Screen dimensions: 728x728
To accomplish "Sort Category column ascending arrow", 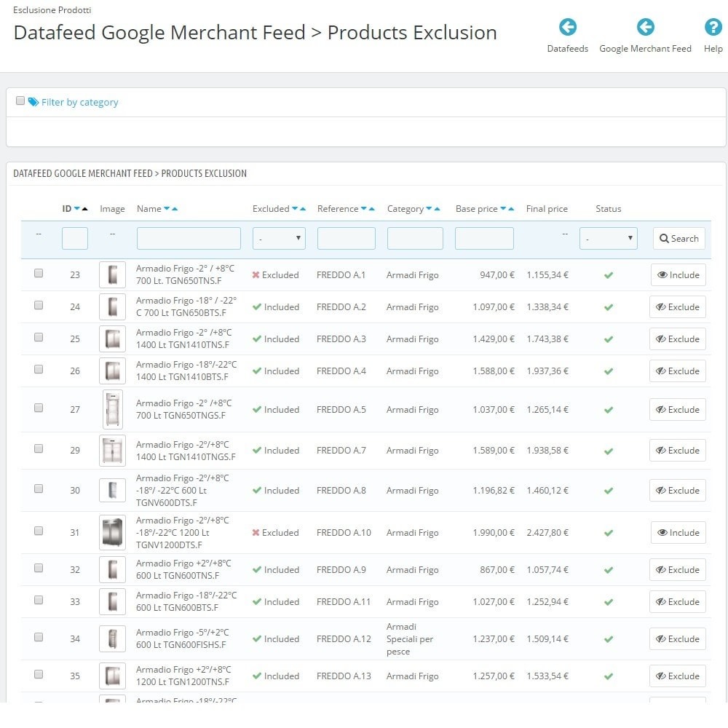I will click(x=437, y=208).
